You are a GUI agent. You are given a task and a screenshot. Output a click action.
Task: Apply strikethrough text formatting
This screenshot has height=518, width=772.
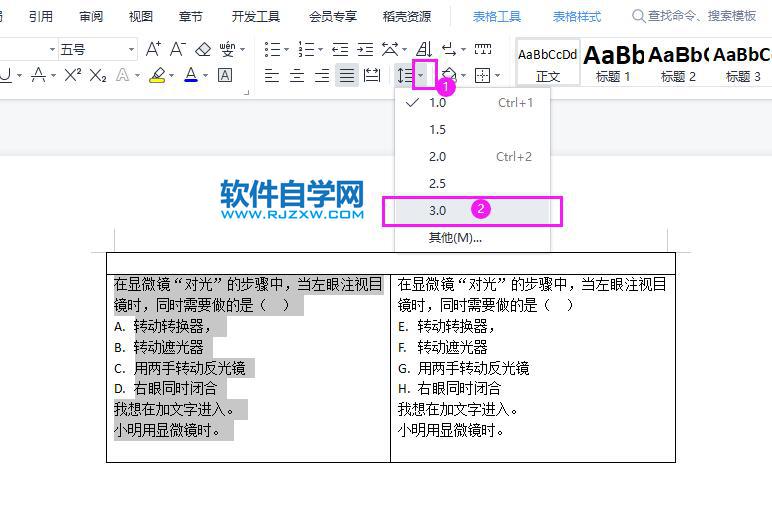click(38, 75)
